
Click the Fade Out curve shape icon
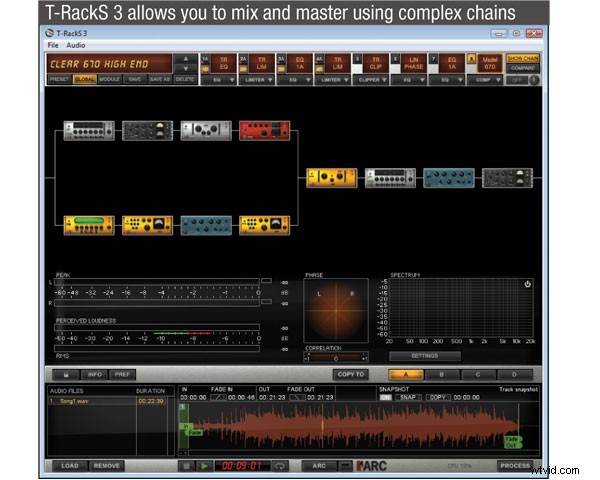pos(297,398)
